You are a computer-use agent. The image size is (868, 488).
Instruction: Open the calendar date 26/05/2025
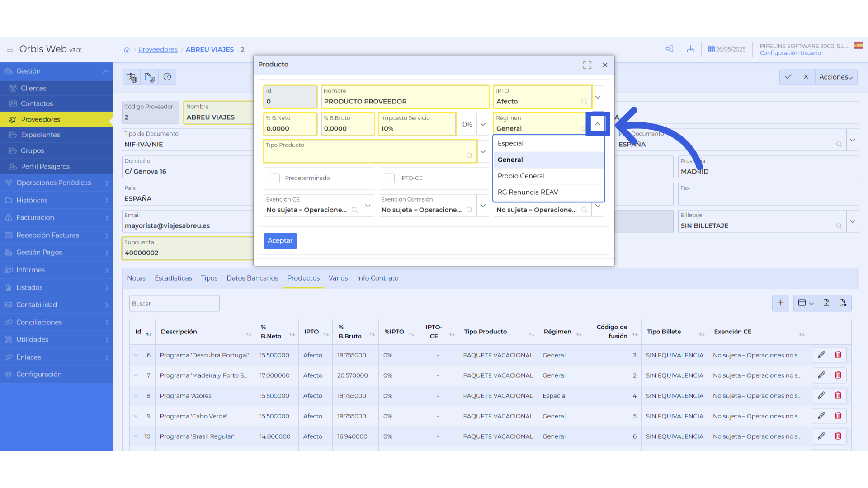726,49
